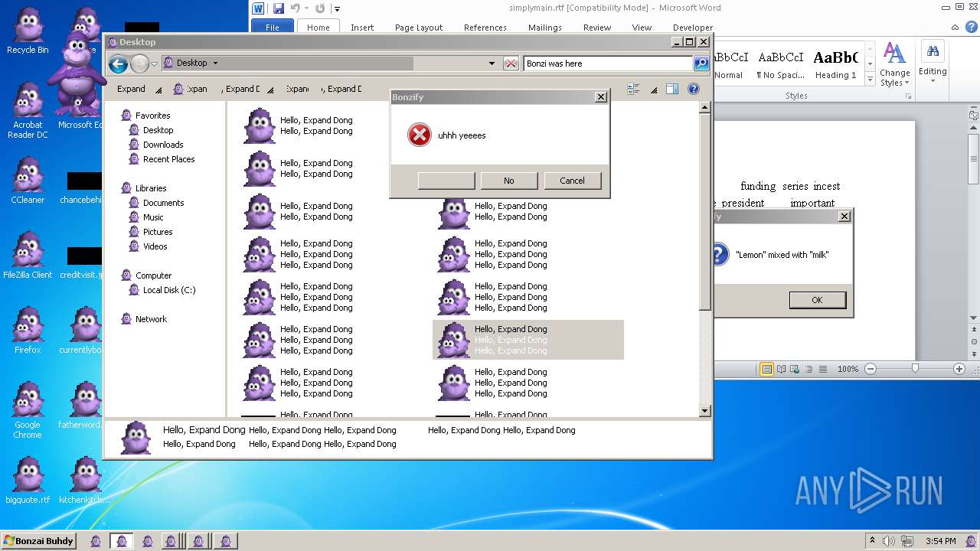Open the address bar history dropdown arrow
This screenshot has width=980, height=551.
click(x=492, y=64)
